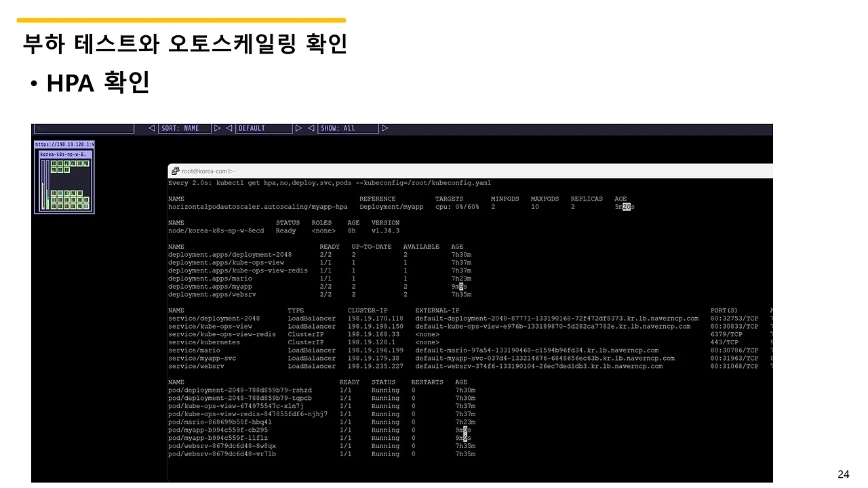Click the default-mario external address
Screen dimensions: 868x488
[x=537, y=350]
